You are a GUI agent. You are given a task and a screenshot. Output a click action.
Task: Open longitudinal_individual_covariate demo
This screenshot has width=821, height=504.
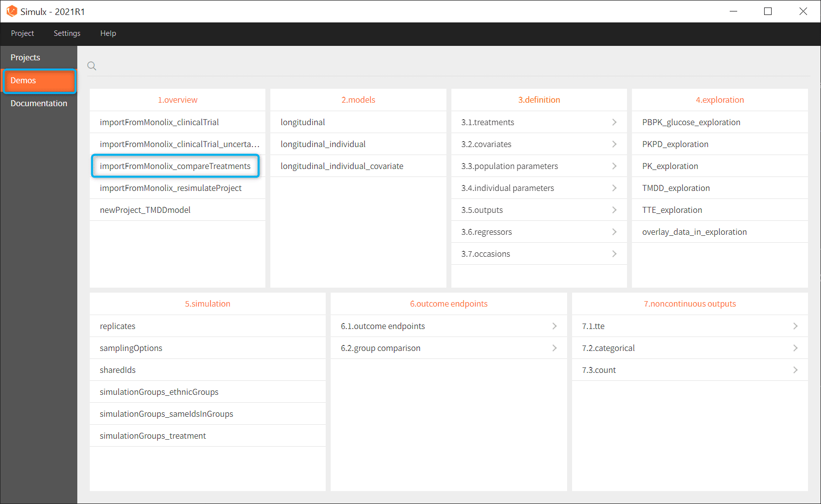click(x=342, y=166)
